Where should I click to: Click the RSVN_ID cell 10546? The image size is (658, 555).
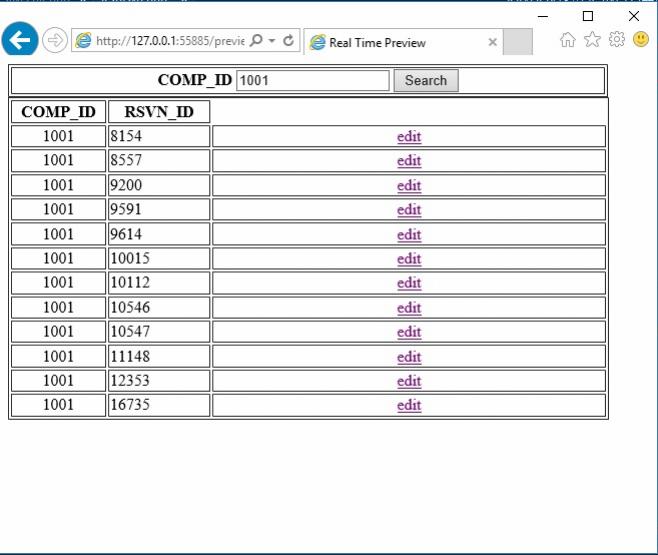click(159, 307)
